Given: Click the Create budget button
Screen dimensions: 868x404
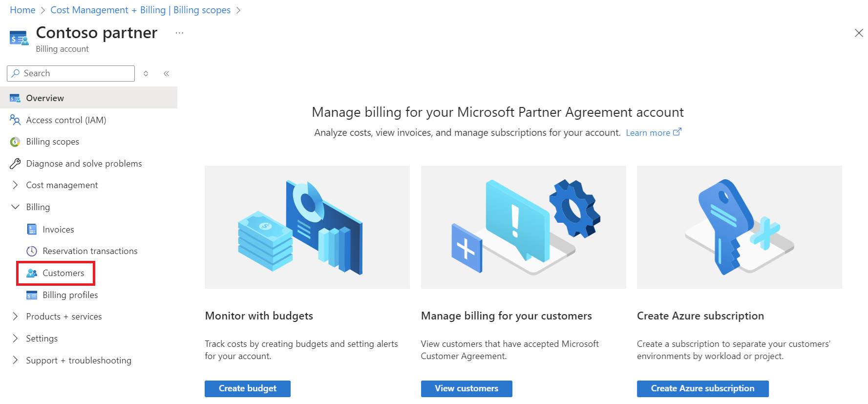Looking at the screenshot, I should [x=248, y=389].
